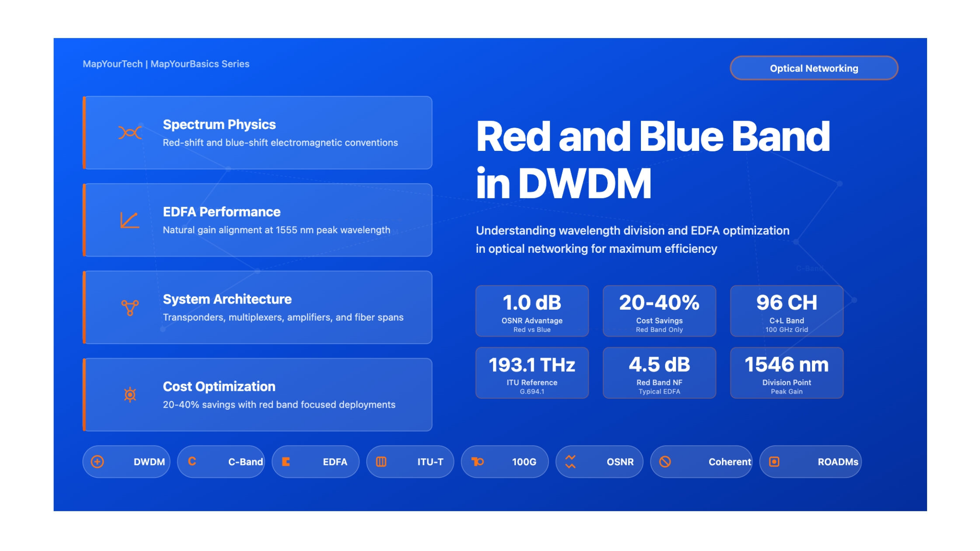The image size is (980, 551).
Task: Click the EDFA Performance chart icon
Action: (x=130, y=220)
